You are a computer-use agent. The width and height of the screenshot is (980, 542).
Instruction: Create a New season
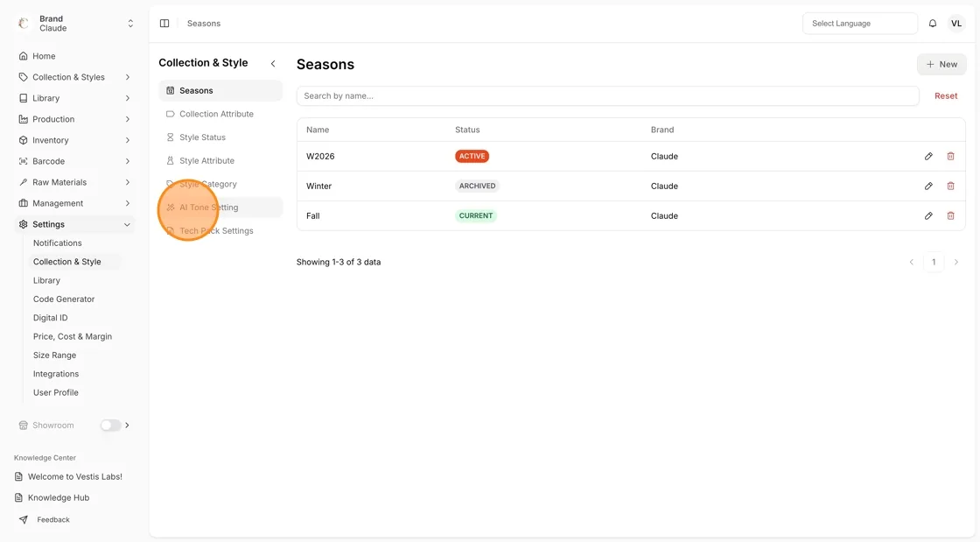coord(941,65)
